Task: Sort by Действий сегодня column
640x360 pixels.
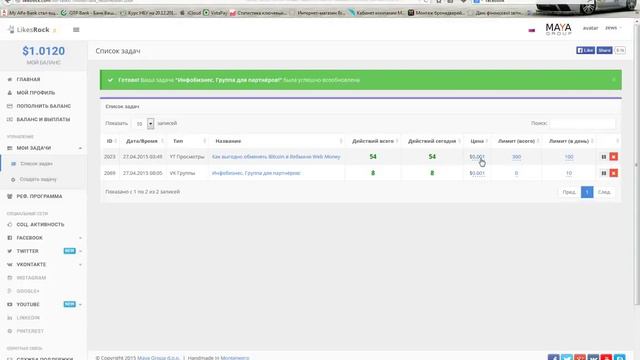Action: pos(432,141)
